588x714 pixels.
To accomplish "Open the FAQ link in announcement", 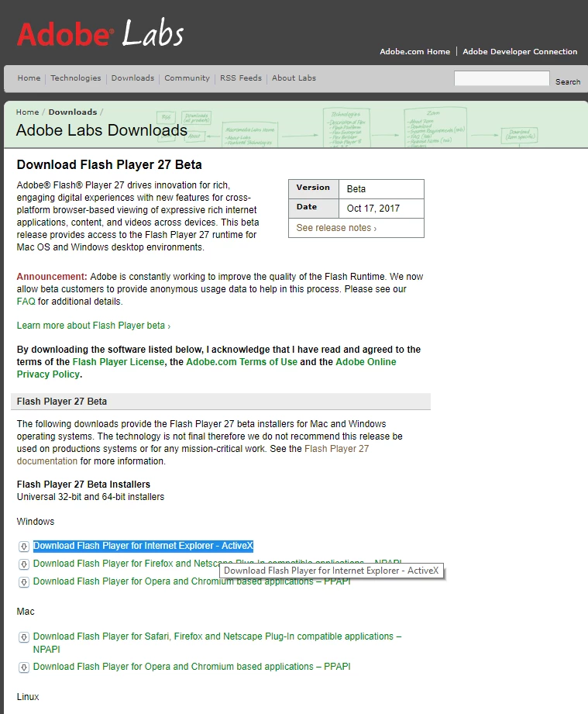I will [x=26, y=302].
